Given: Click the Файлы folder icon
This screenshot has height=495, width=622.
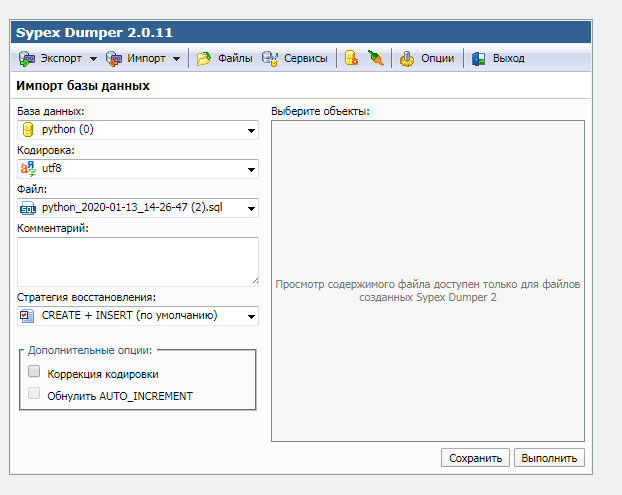Looking at the screenshot, I should pos(203,59).
